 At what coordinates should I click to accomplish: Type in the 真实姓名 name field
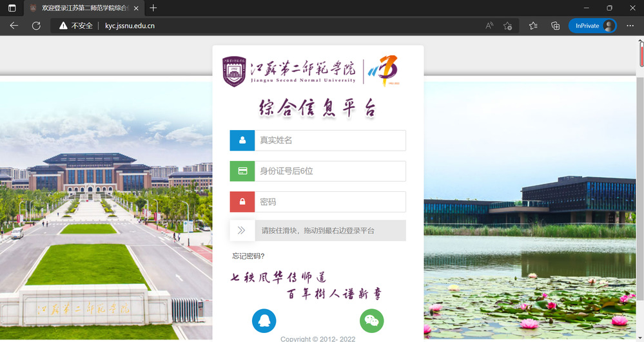[329, 140]
